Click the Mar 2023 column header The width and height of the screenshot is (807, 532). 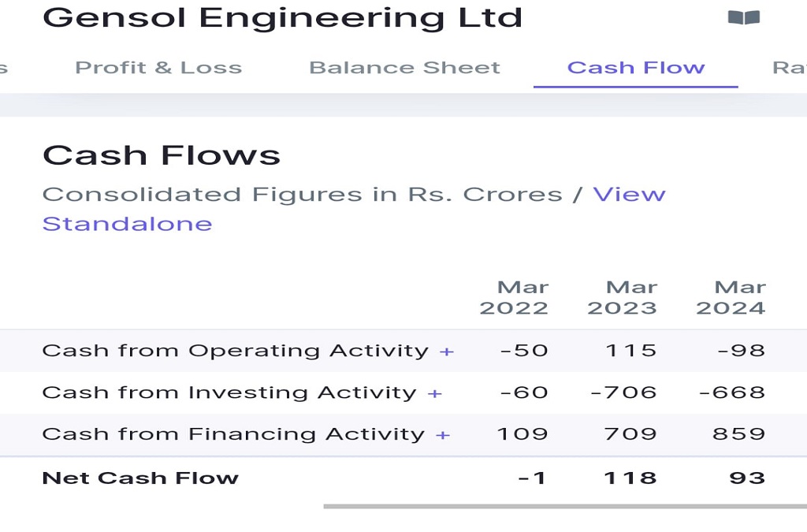pyautogui.click(x=622, y=297)
